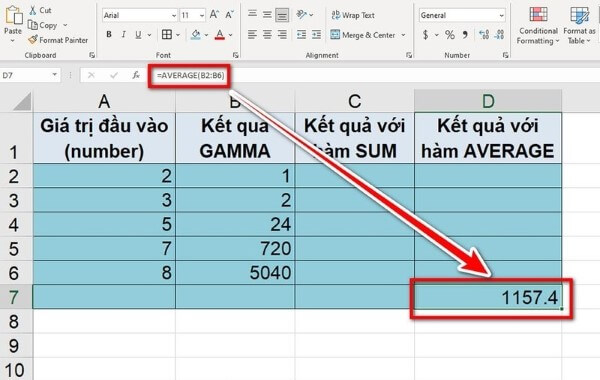Apply Comma Style format

(x=465, y=35)
